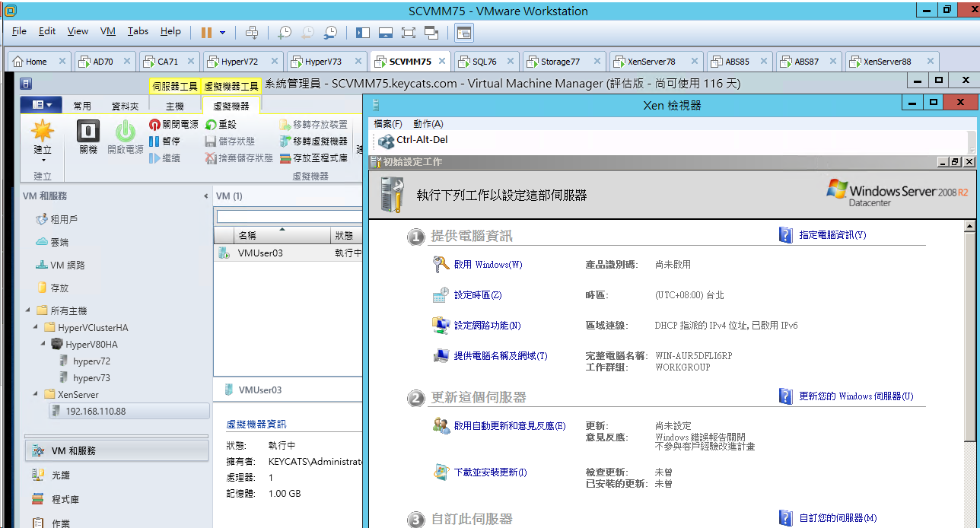Image resolution: width=980 pixels, height=528 pixels.
Task: Click the 重設 reset button
Action: tap(221, 124)
